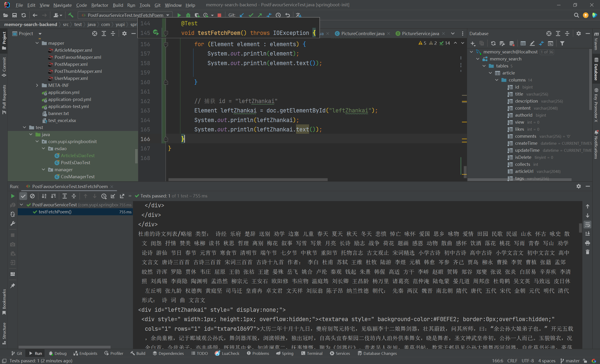Print console output
The height and width of the screenshot is (364, 600).
coord(587,243)
